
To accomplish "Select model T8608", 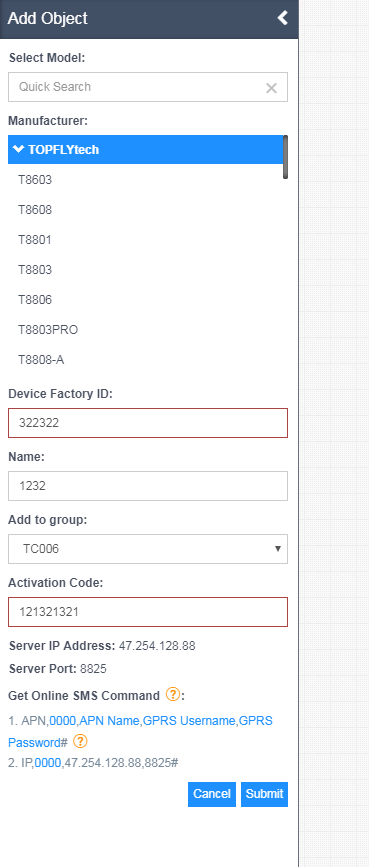I will (x=146, y=210).
